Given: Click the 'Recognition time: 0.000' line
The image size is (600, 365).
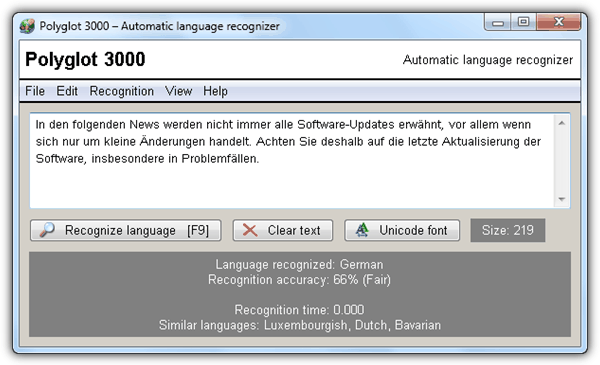Looking at the screenshot, I should (x=299, y=310).
